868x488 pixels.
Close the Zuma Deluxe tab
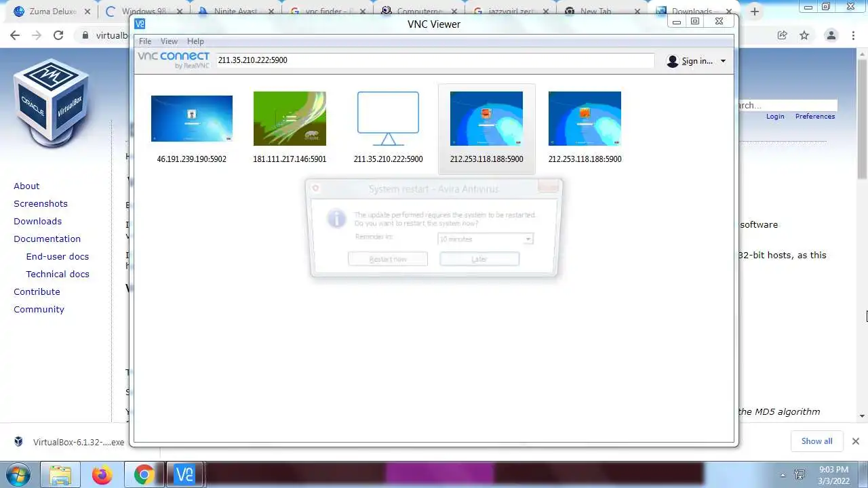click(87, 12)
